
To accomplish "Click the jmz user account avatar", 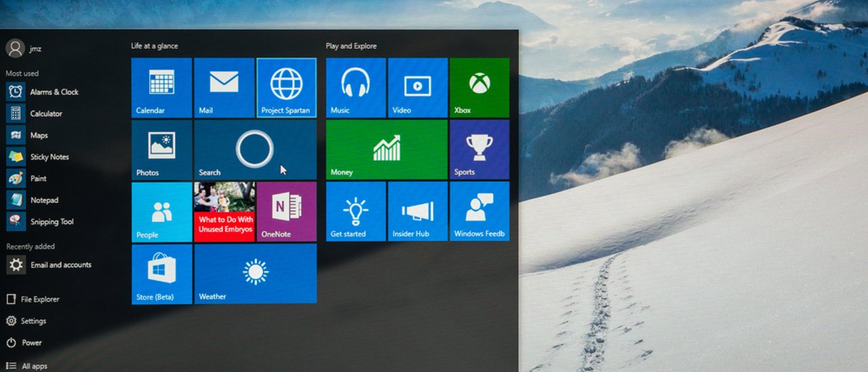I will (15, 48).
